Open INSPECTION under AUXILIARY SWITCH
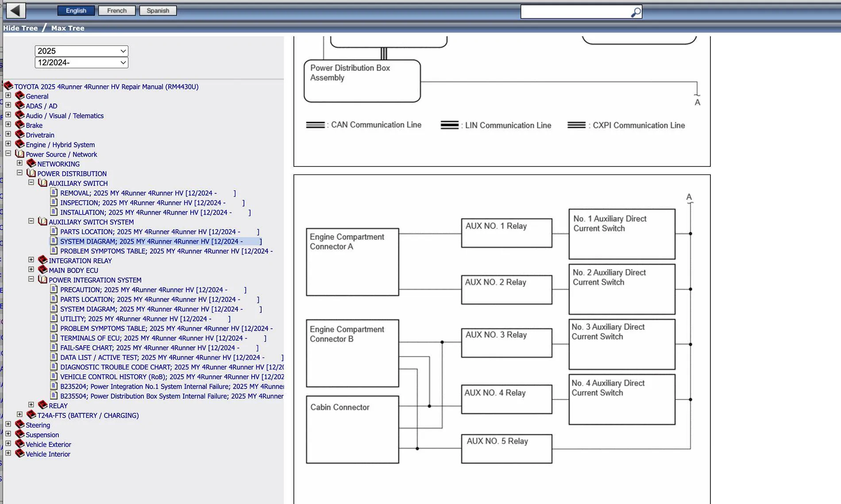The image size is (841, 504). (152, 203)
